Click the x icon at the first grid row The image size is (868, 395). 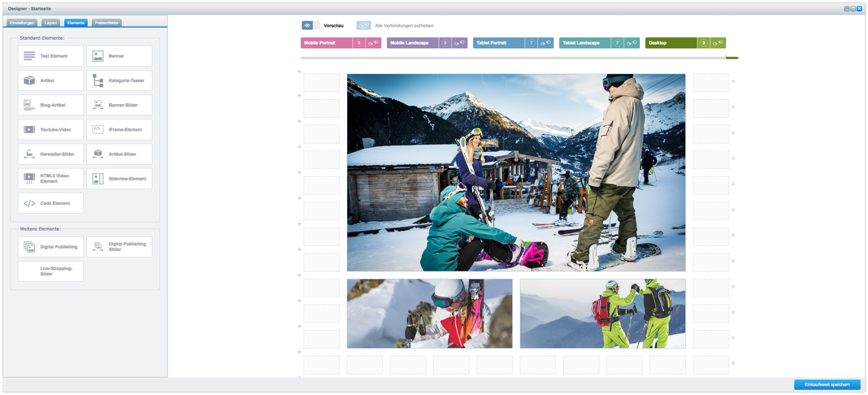coord(733,81)
